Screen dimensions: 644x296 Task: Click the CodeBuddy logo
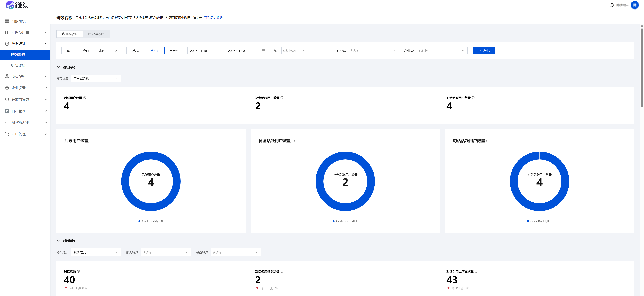[17, 5]
